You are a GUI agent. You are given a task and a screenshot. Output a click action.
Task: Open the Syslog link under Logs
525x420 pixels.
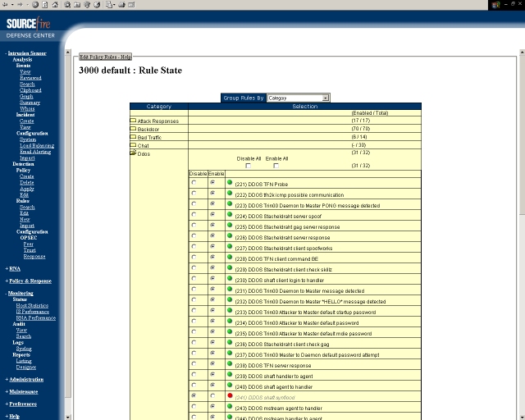(24, 349)
